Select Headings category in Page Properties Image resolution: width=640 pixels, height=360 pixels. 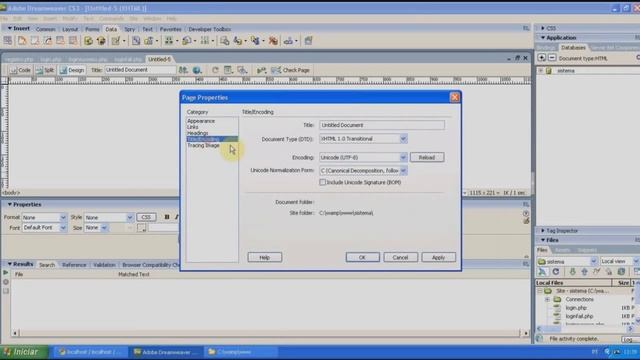[198, 133]
